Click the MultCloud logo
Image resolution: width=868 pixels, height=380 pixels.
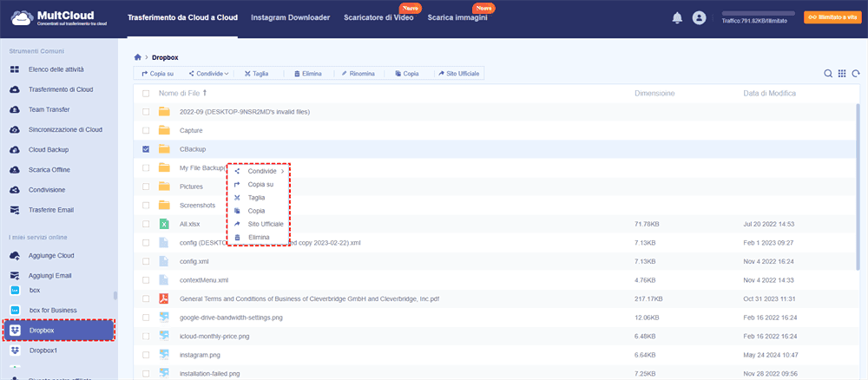click(x=59, y=17)
